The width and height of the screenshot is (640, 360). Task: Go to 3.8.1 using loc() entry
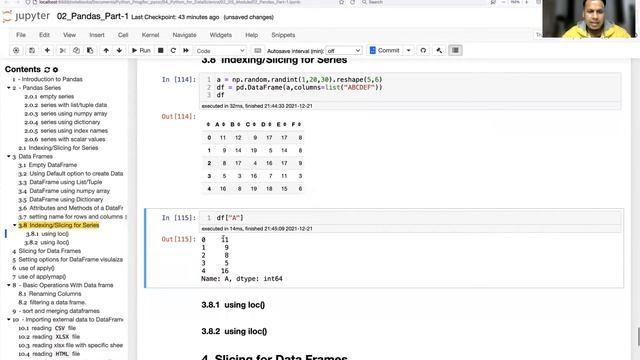47,233
